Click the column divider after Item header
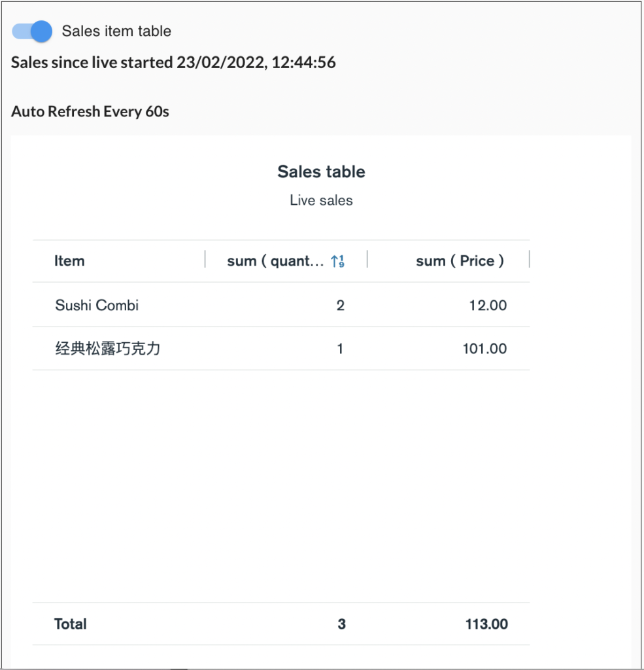The width and height of the screenshot is (644, 670). point(205,259)
